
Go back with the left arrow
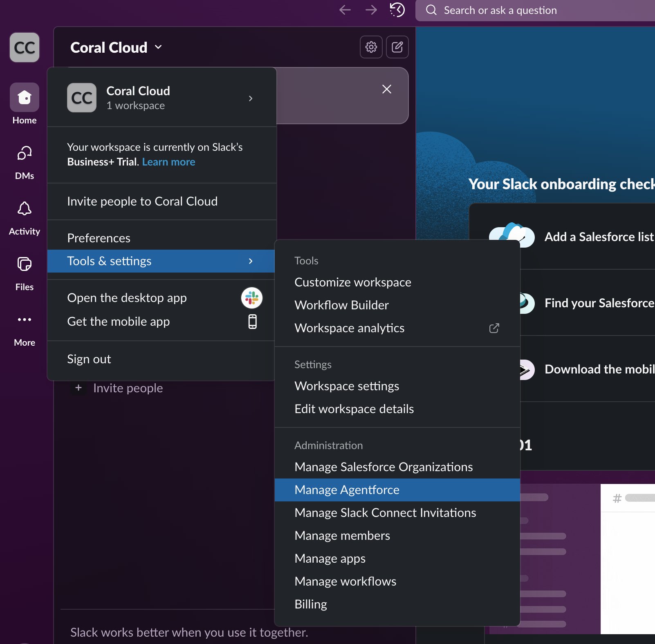click(345, 10)
